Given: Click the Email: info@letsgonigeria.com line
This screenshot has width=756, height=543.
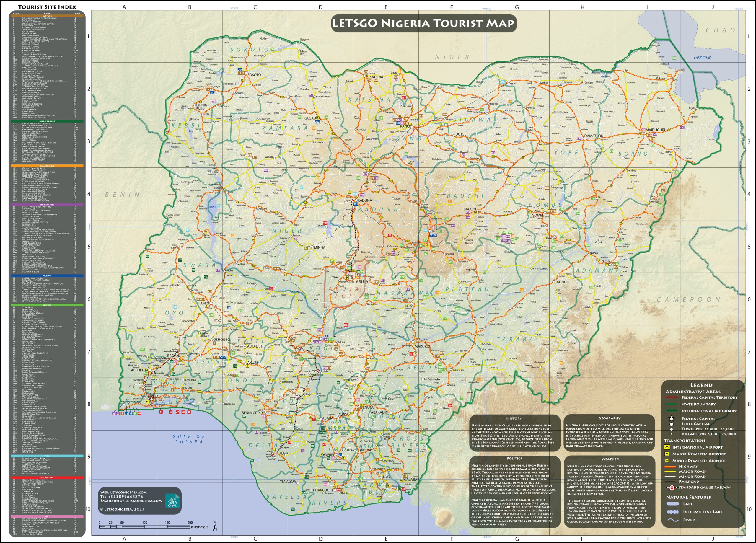Looking at the screenshot, I should pos(131,501).
